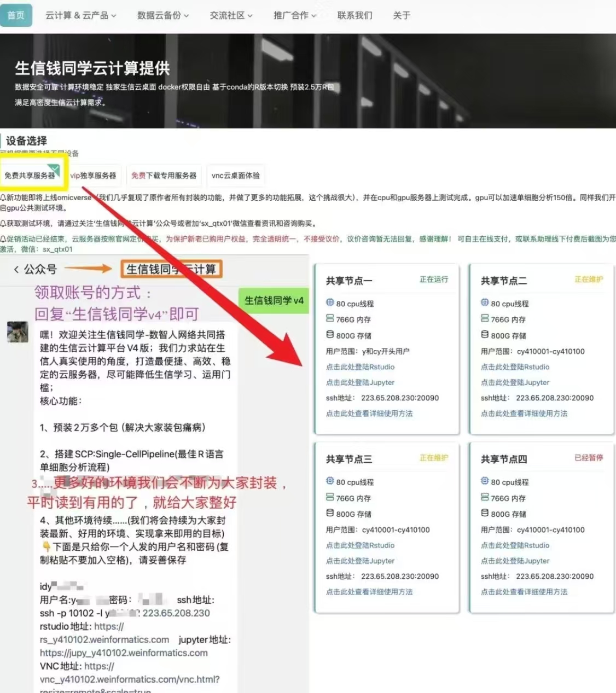The image size is (616, 693).
Task: Click 用户范围 y和cy开头用户 in 共享节点一
Action: click(x=368, y=352)
